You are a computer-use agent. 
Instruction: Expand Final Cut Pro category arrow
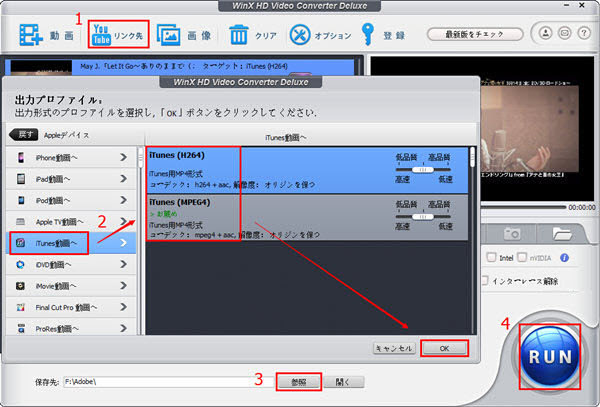pos(123,307)
